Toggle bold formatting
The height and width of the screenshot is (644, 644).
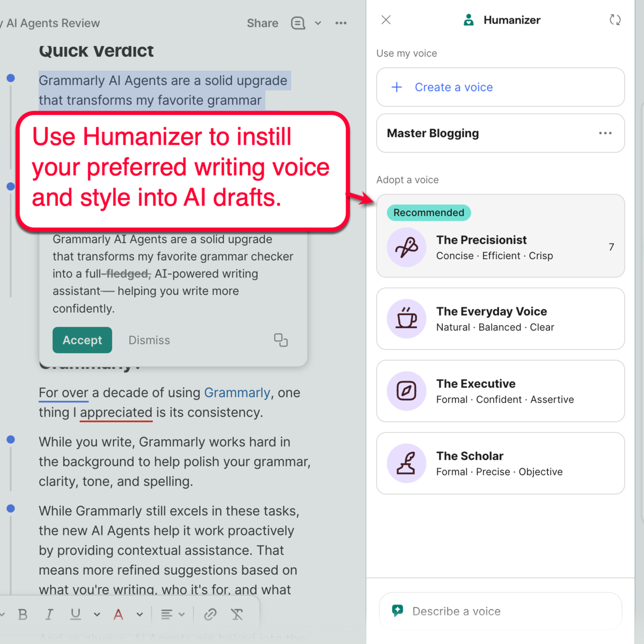click(x=23, y=614)
